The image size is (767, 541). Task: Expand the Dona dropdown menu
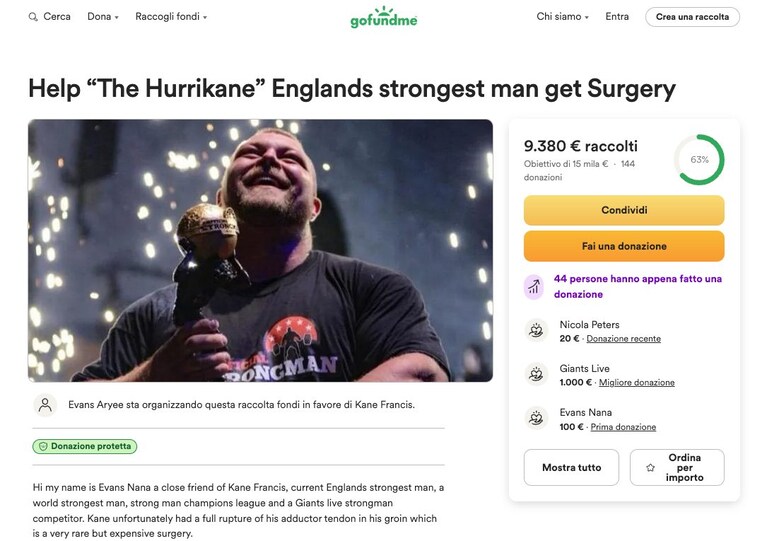tap(103, 17)
